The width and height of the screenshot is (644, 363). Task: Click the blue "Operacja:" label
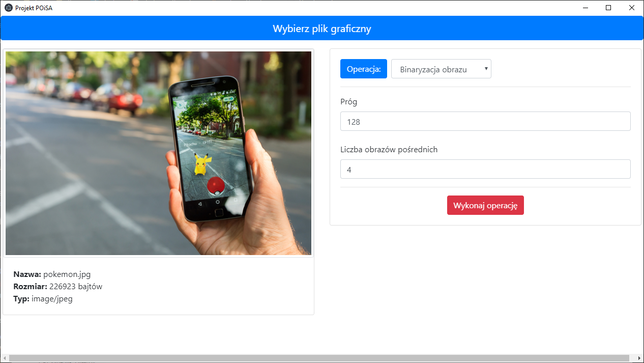[x=363, y=69]
